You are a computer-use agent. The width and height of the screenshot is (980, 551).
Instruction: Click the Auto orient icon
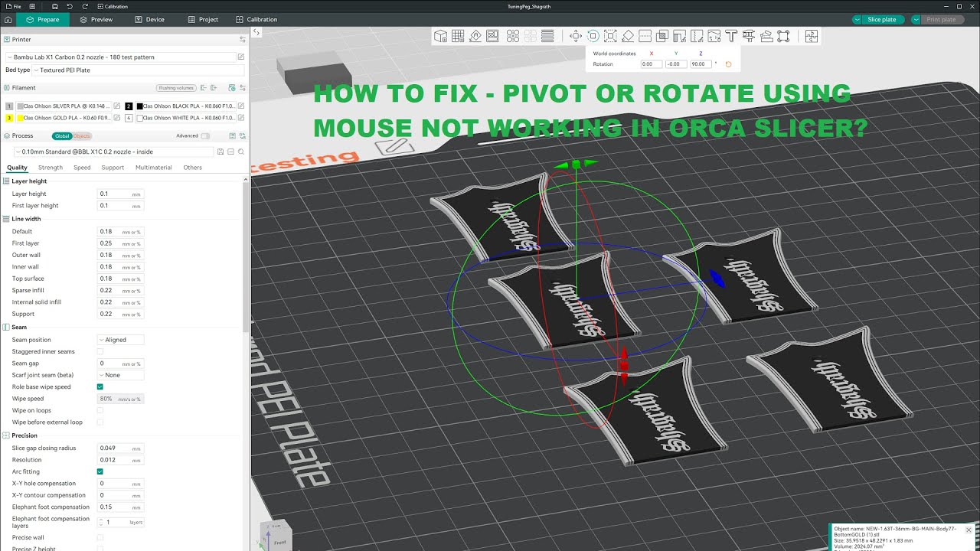475,36
